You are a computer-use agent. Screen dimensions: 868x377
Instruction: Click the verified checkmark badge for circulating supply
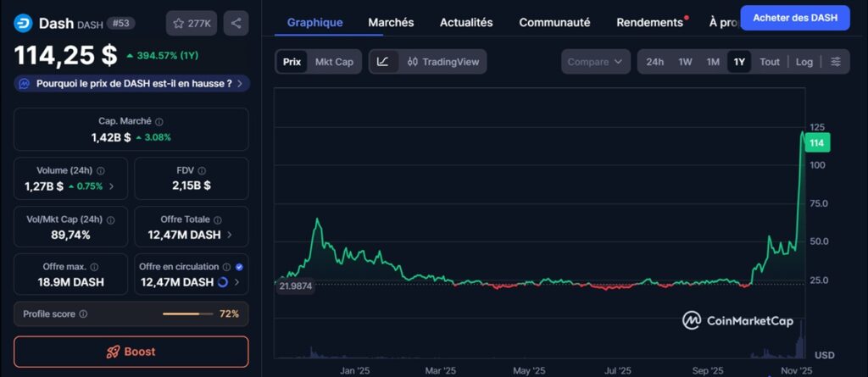[238, 267]
